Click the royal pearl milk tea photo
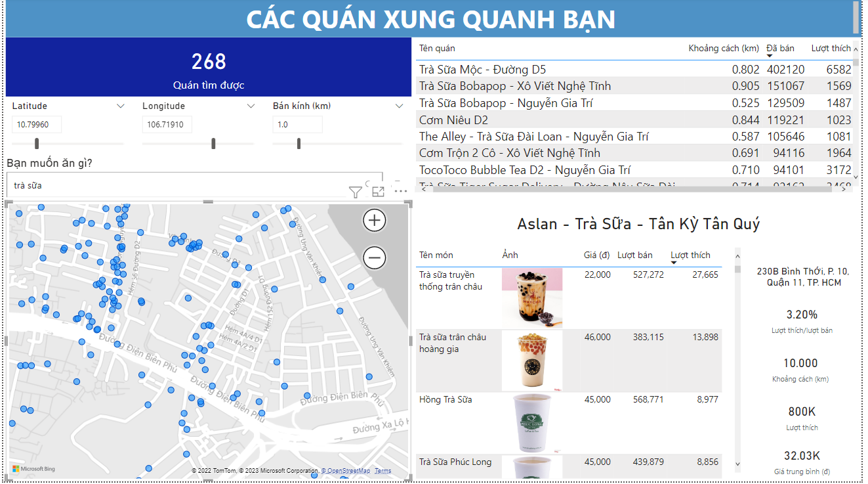This screenshot has width=868, height=484. pyautogui.click(x=532, y=361)
